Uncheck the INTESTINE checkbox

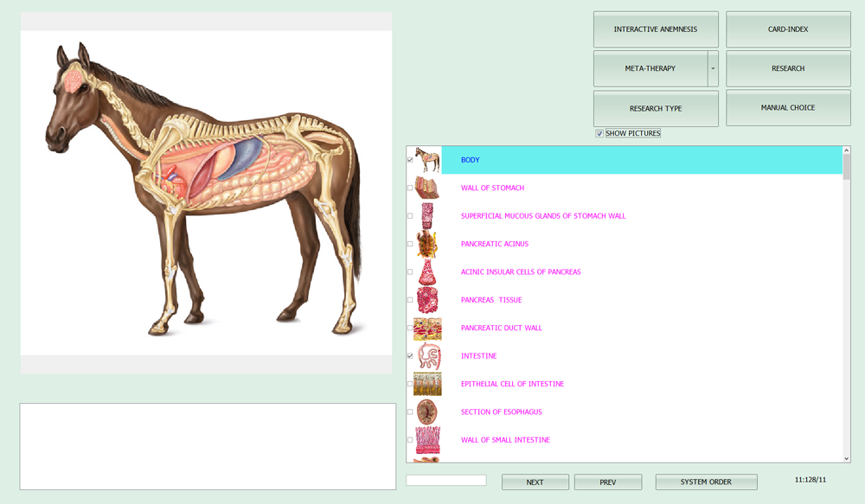click(x=410, y=356)
